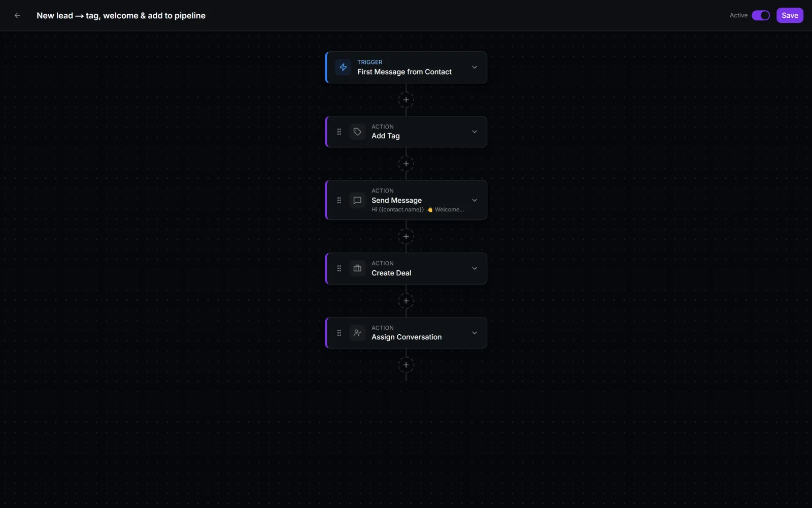
Task: Click the 'Assign Conversation' label
Action: click(407, 337)
